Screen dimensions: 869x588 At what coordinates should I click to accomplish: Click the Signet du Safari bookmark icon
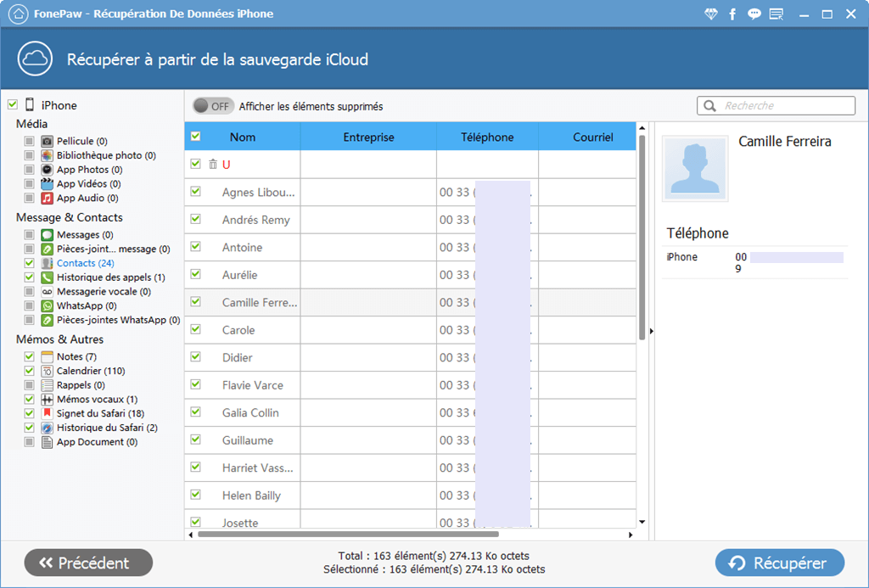point(48,413)
